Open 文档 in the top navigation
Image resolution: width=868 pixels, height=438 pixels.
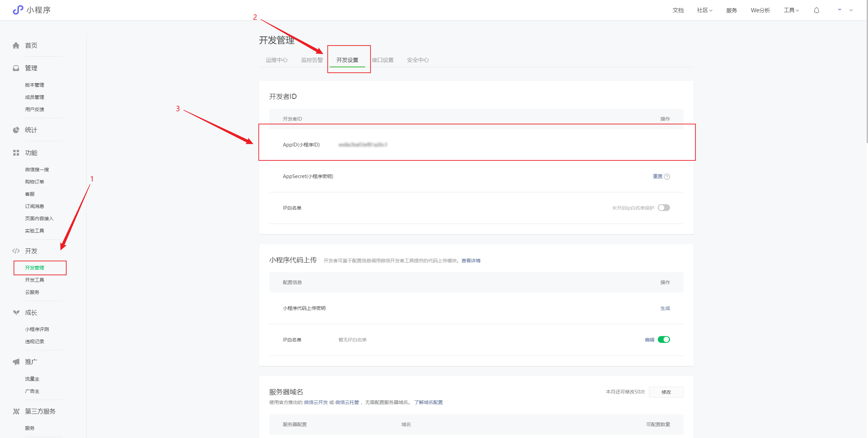[x=678, y=10]
